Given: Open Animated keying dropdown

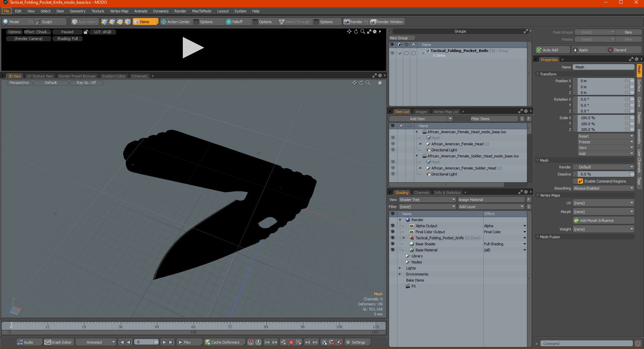Looking at the screenshot, I should click(x=96, y=342).
